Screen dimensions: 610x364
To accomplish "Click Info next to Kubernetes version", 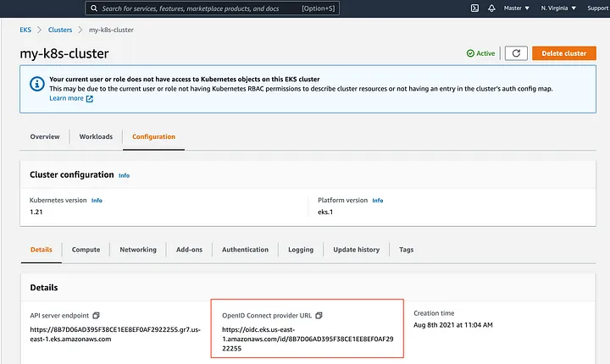I will tap(97, 201).
